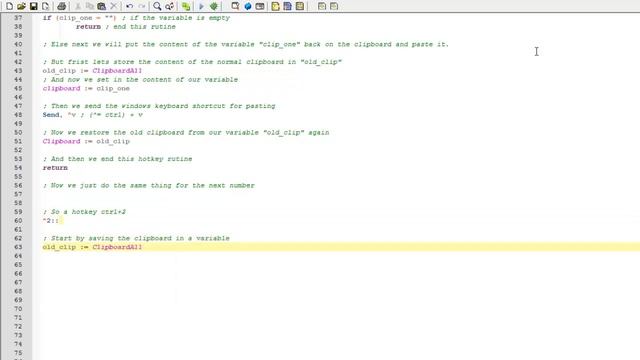The image size is (640, 360).
Task: Click the first greyed panel icon
Action: [x=322, y=6]
